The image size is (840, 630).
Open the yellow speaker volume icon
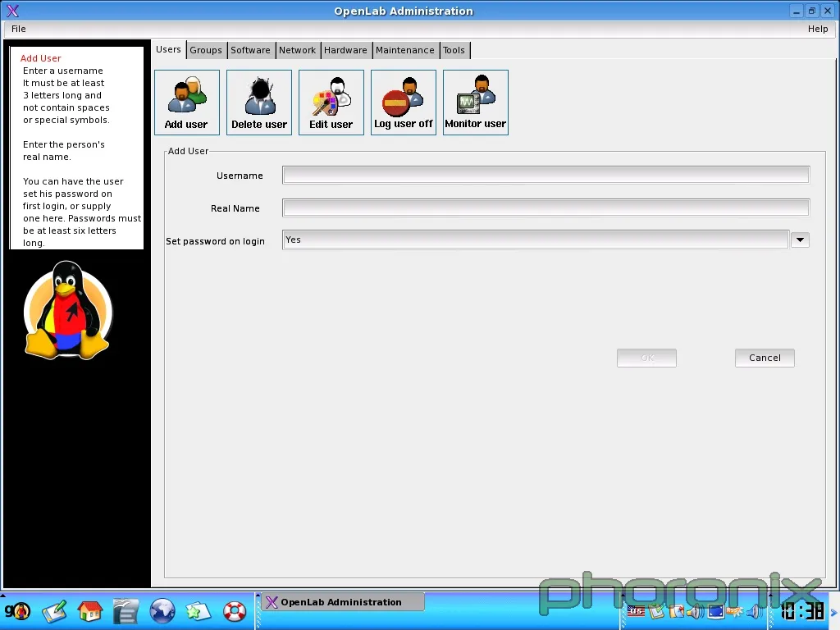[x=696, y=610]
